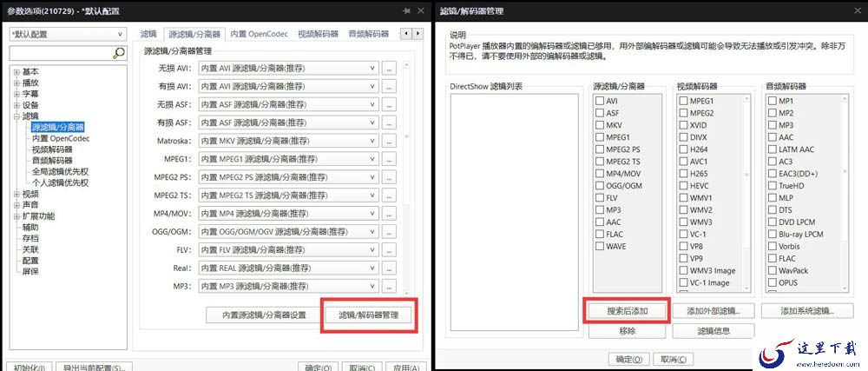Image resolution: width=868 pixels, height=371 pixels.
Task: Check AC3 in audio decoder list
Action: pos(773,161)
